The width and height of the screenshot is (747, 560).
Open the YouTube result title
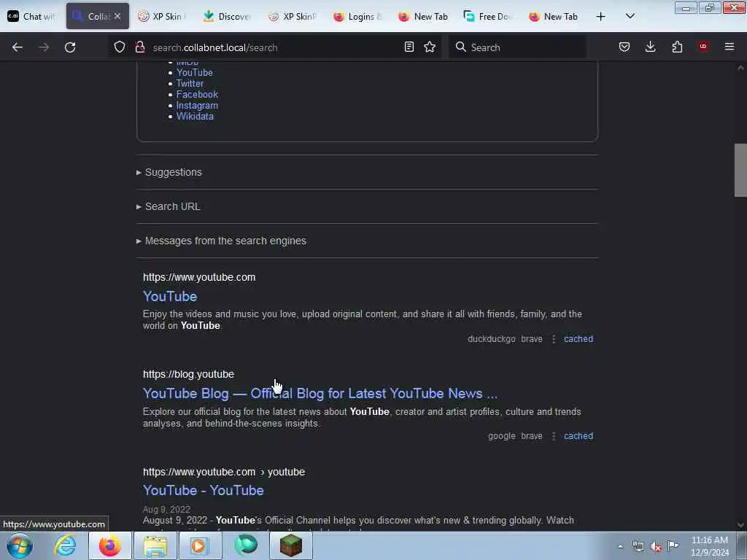pyautogui.click(x=170, y=296)
